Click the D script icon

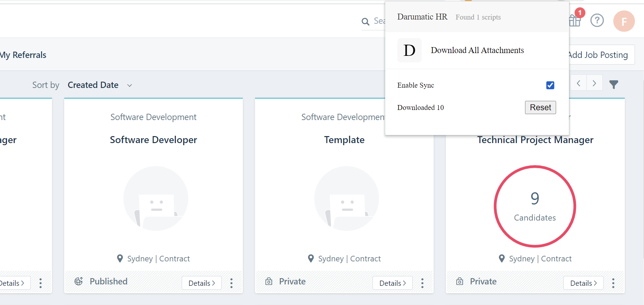pos(409,51)
